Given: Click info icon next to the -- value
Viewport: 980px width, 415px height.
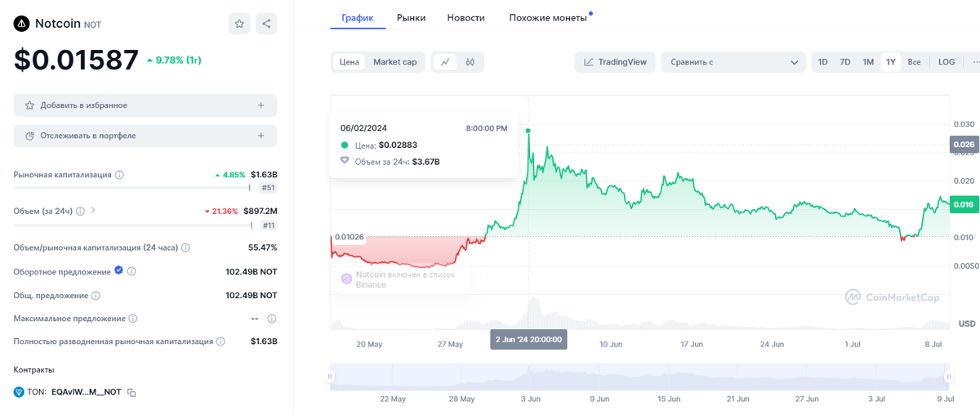Looking at the screenshot, I should (x=272, y=319).
